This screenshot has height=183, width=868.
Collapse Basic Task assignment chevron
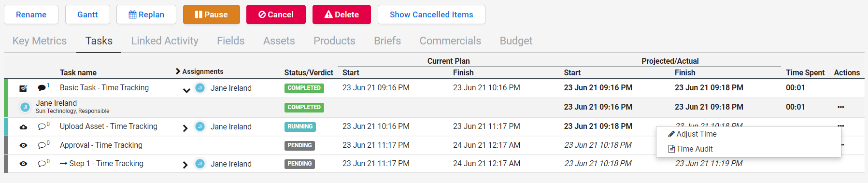click(186, 90)
